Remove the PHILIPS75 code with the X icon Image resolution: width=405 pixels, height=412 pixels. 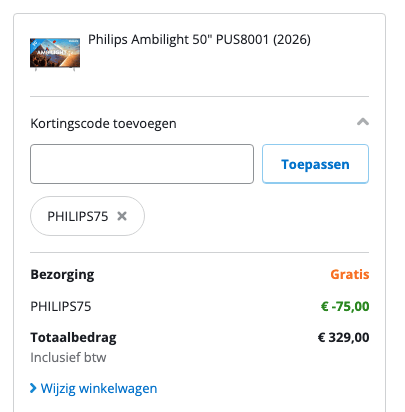(122, 216)
